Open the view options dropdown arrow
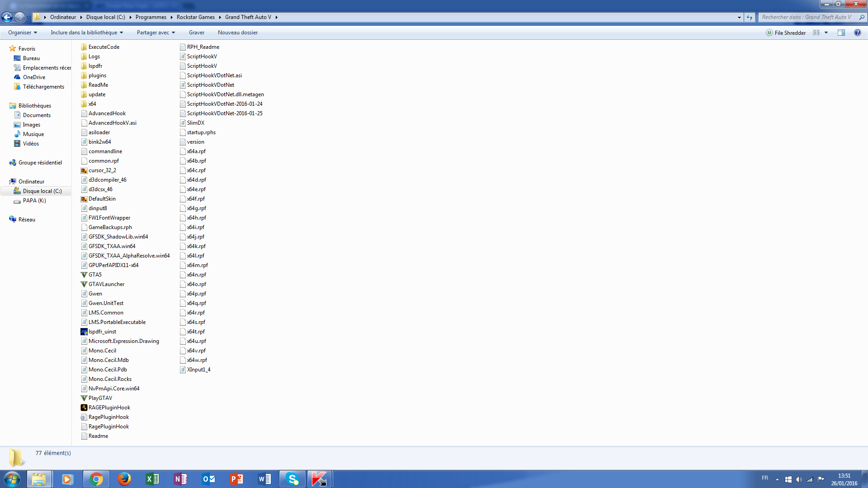 point(826,33)
